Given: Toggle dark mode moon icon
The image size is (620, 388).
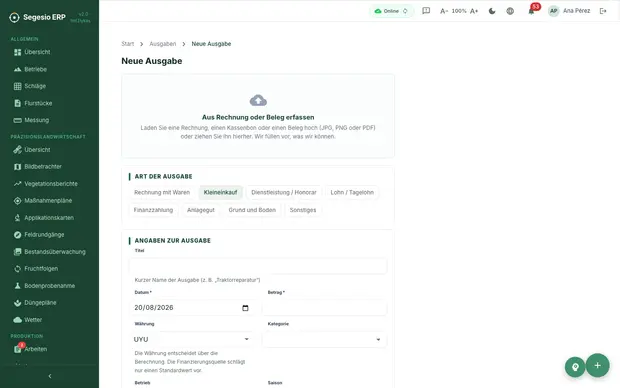Looking at the screenshot, I should (492, 11).
